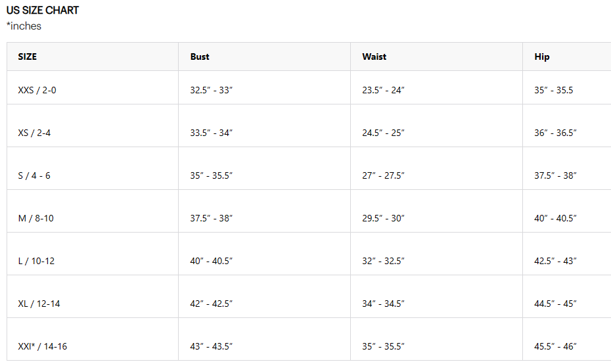The height and width of the screenshot is (364, 611).
Task: Click bust value 32.5" - 33"
Action: 212,90
